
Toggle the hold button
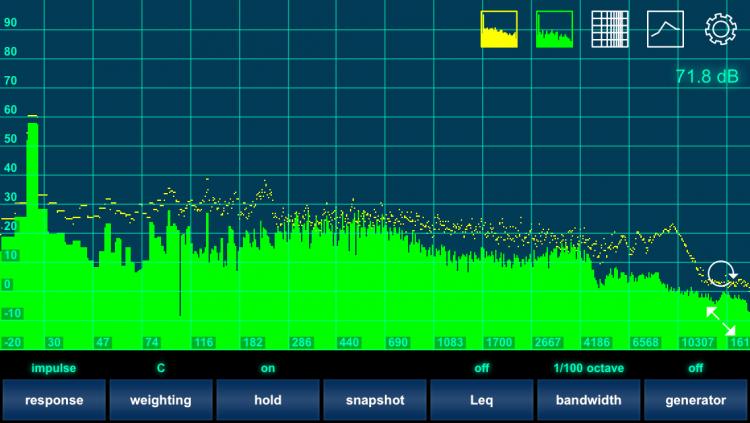point(268,400)
